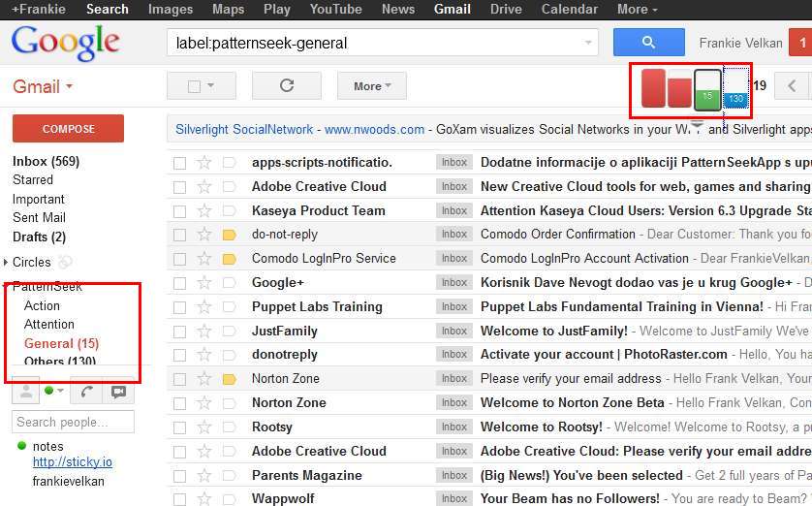Click green online status dot beside notes
This screenshot has height=506, width=812.
coord(21,445)
